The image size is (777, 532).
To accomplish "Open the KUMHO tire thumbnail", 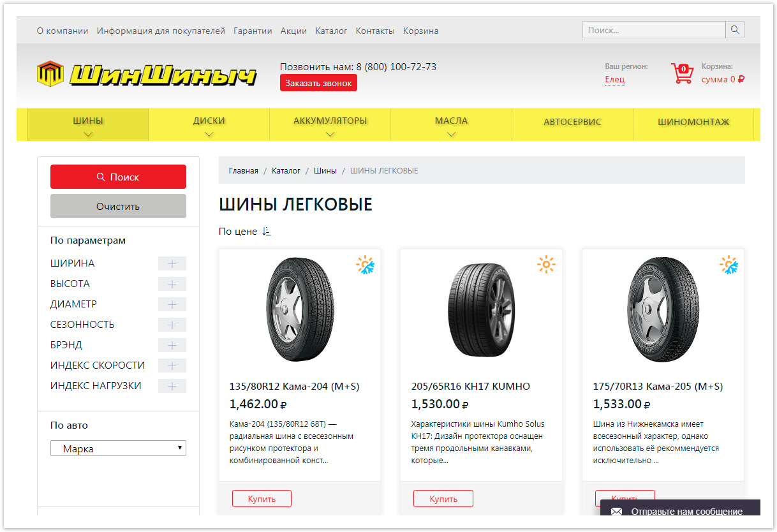I will 481,309.
